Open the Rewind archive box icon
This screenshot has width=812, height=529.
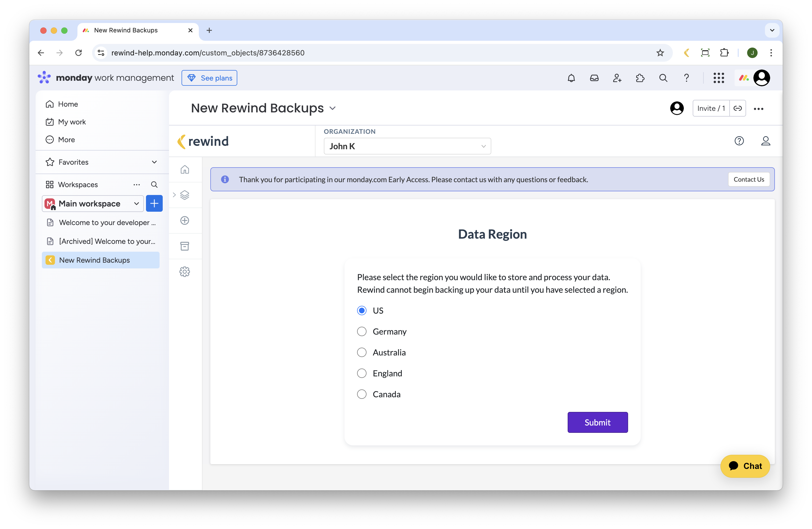(185, 246)
